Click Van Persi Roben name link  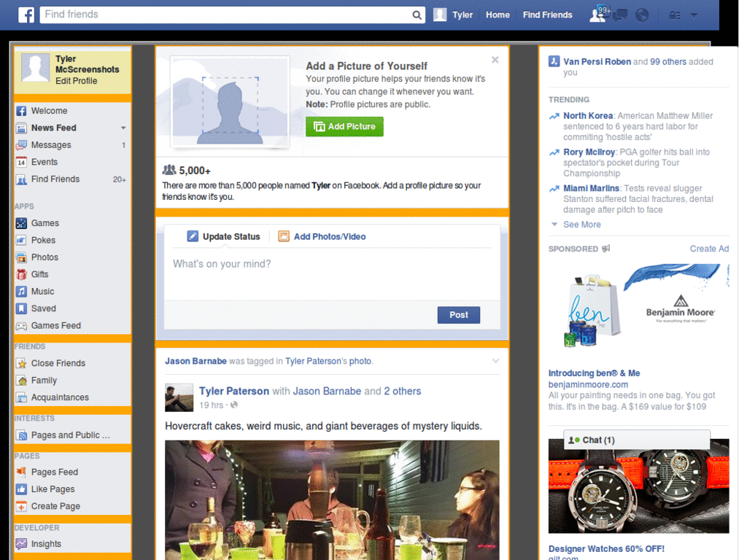(597, 61)
